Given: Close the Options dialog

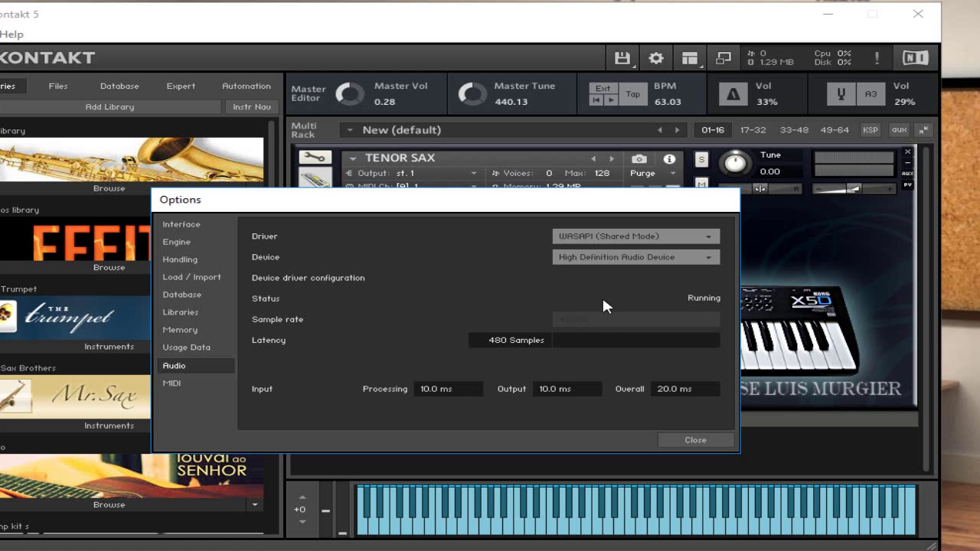Looking at the screenshot, I should tap(695, 440).
